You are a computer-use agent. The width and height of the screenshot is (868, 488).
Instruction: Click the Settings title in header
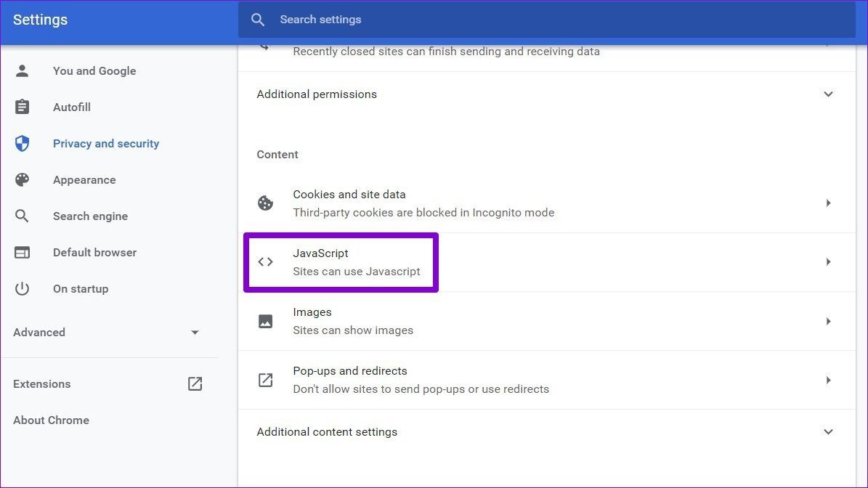41,20
